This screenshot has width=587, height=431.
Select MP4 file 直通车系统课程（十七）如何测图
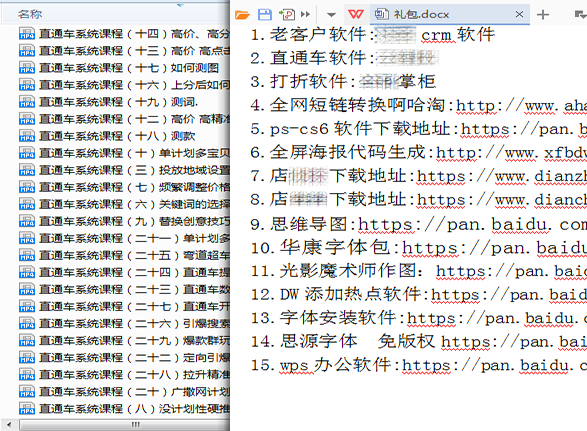click(x=119, y=68)
